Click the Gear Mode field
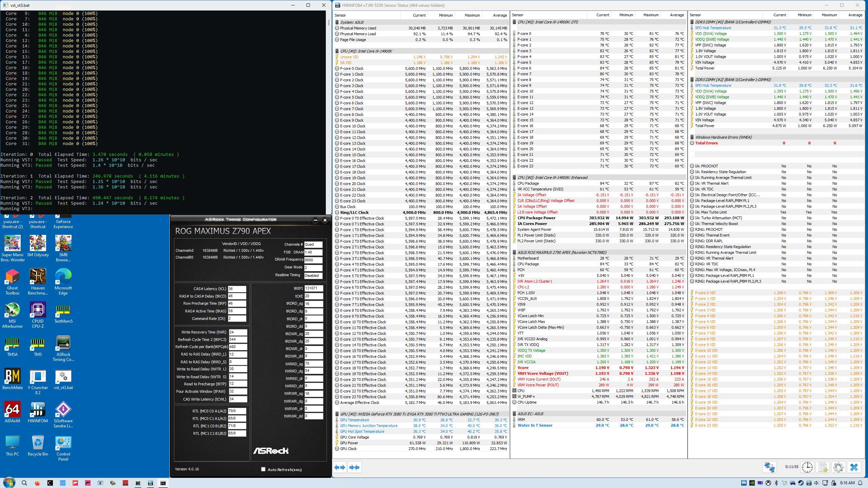Image resolution: width=868 pixels, height=488 pixels. [x=313, y=267]
